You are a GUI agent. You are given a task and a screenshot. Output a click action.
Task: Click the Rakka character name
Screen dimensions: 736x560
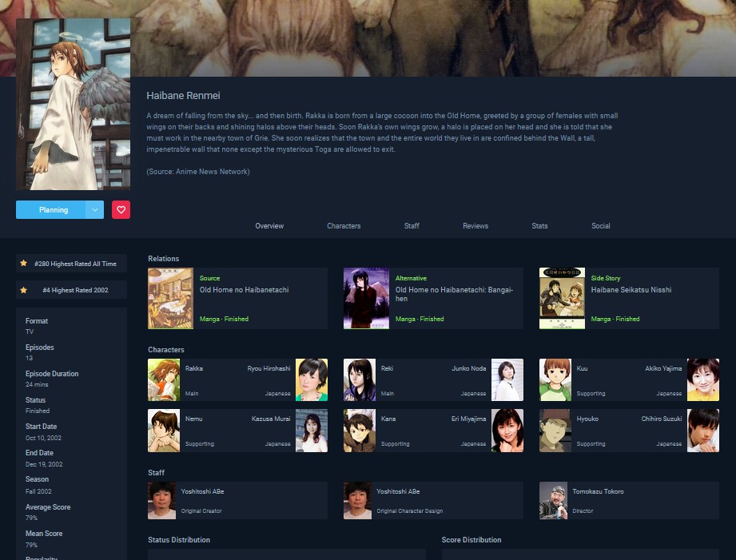194,368
